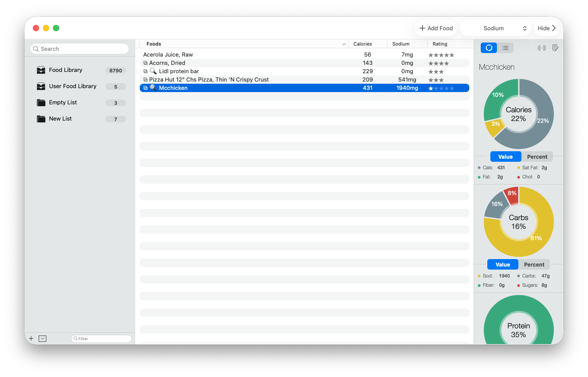Viewport: 588px width, 377px height.
Task: Select the Acorns, Dried food name
Action: coord(167,63)
